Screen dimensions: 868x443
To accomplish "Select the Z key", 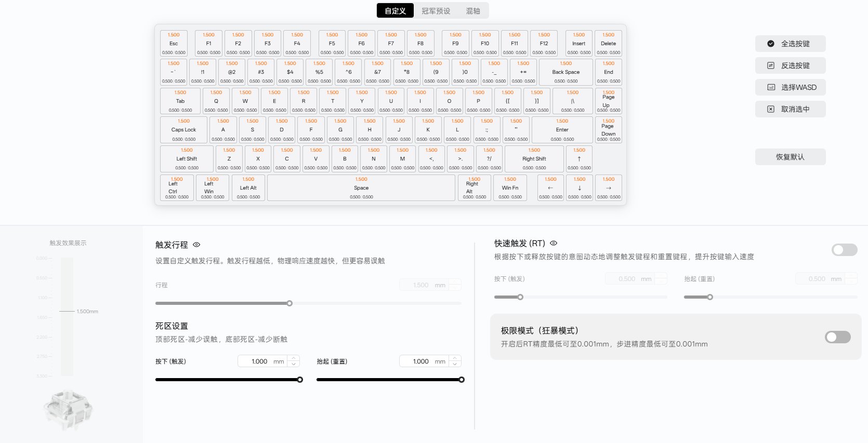I will coord(229,159).
